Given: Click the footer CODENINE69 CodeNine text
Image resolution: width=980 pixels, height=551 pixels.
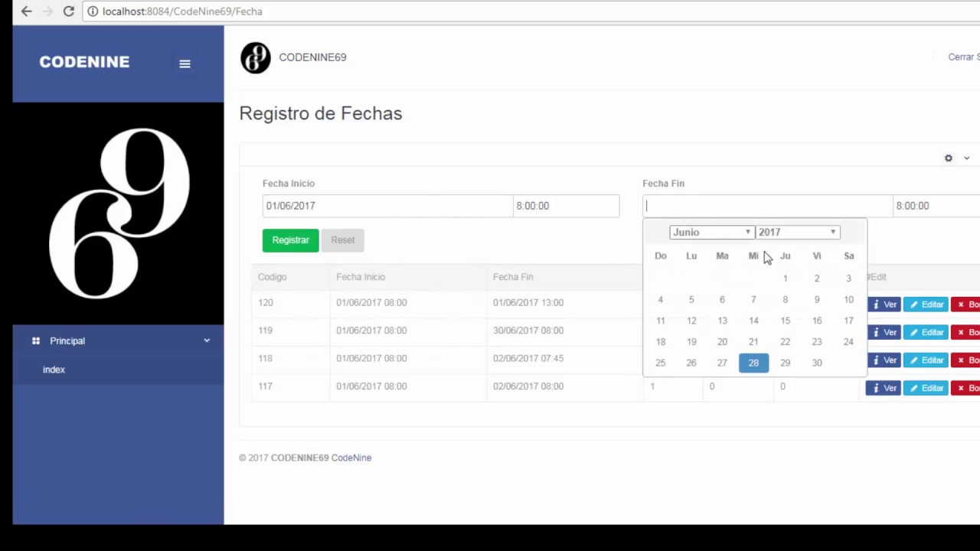Looking at the screenshot, I should (321, 458).
